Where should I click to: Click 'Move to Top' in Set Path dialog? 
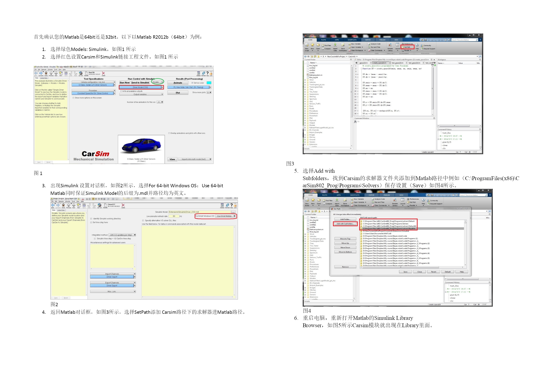345,239
